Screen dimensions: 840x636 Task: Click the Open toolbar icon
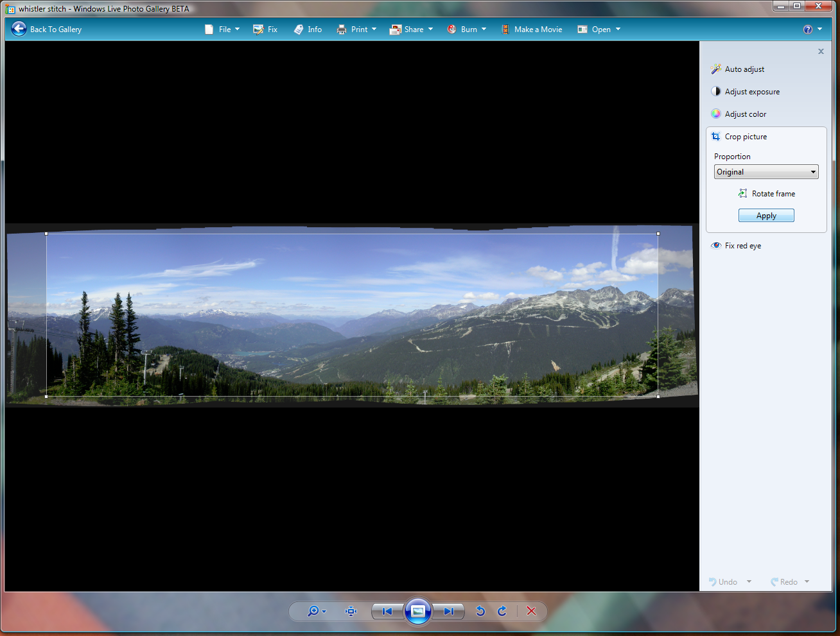(582, 30)
